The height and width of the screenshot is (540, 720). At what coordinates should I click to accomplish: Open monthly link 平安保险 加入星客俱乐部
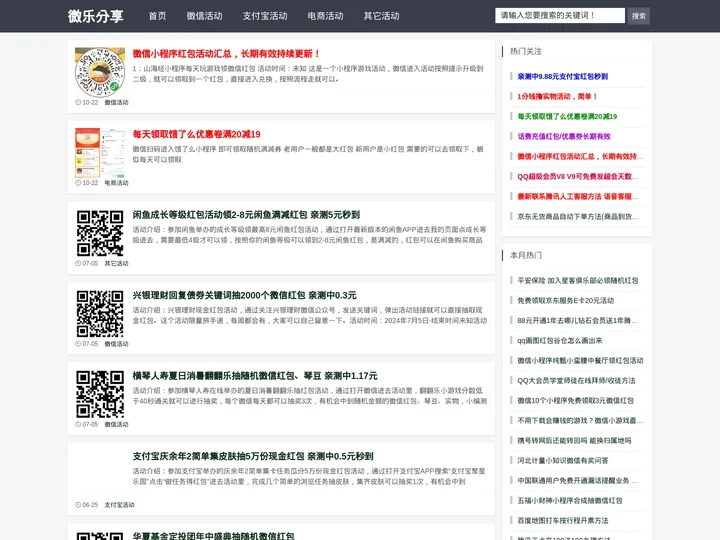click(578, 280)
